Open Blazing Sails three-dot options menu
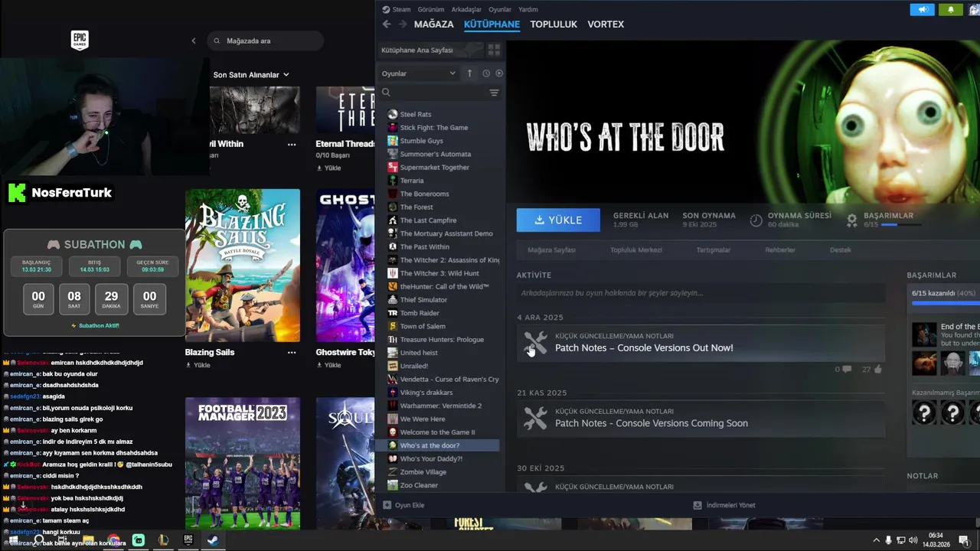This screenshot has height=551, width=980. (x=291, y=352)
